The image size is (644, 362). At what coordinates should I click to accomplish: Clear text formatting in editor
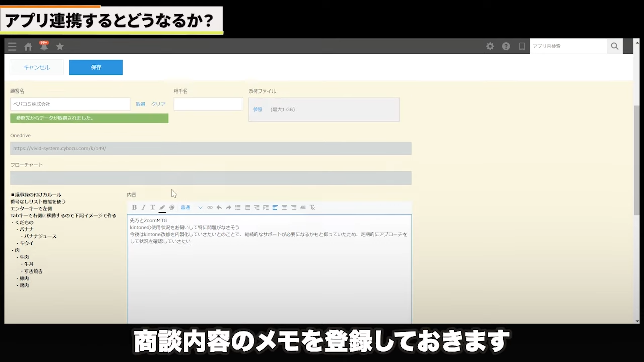[x=312, y=207]
